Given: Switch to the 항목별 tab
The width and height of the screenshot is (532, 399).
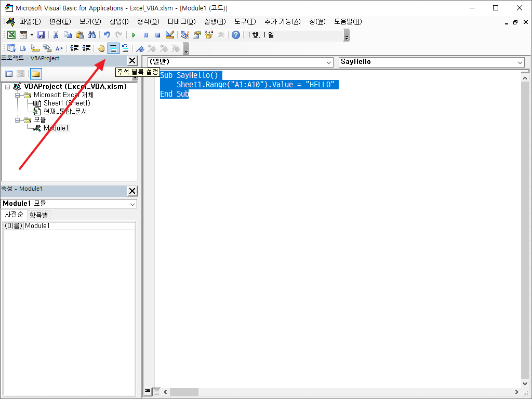Looking at the screenshot, I should click(x=38, y=215).
